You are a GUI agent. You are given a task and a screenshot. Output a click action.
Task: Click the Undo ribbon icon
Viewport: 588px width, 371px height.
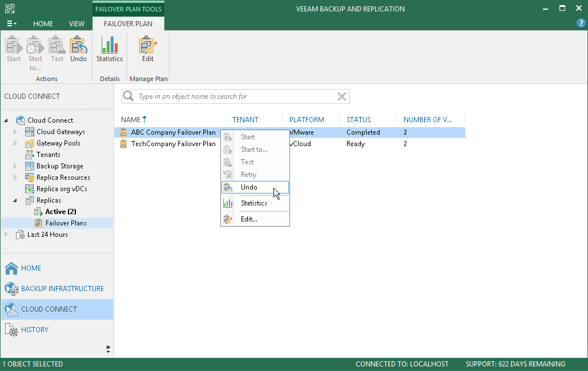[x=78, y=45]
